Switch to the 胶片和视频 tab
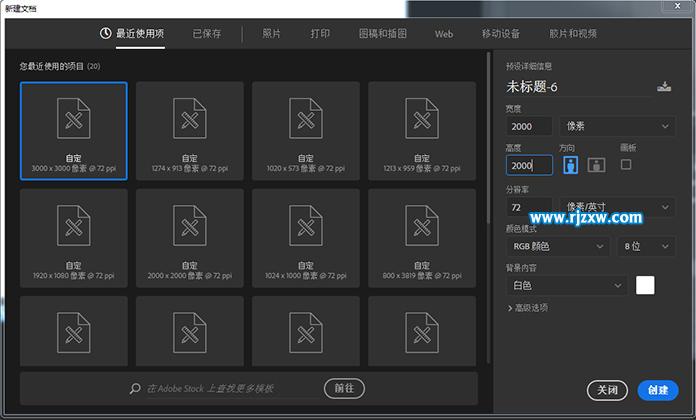The image size is (696, 420). 573,33
